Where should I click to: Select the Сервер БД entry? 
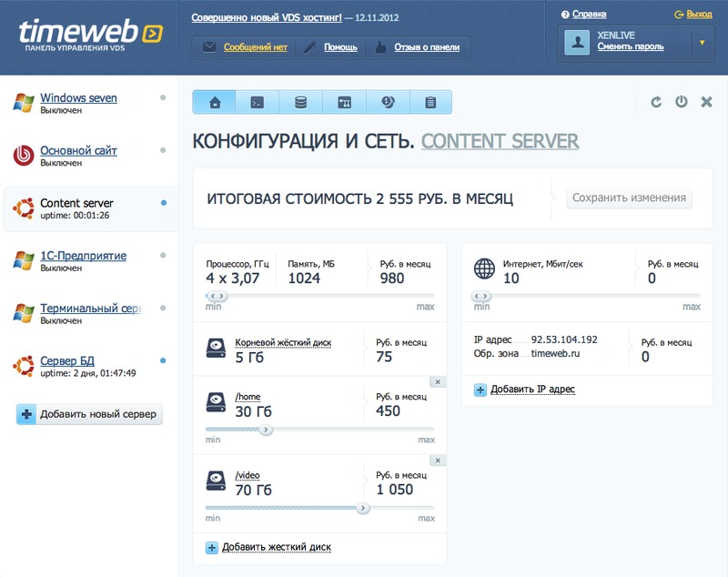click(x=67, y=360)
